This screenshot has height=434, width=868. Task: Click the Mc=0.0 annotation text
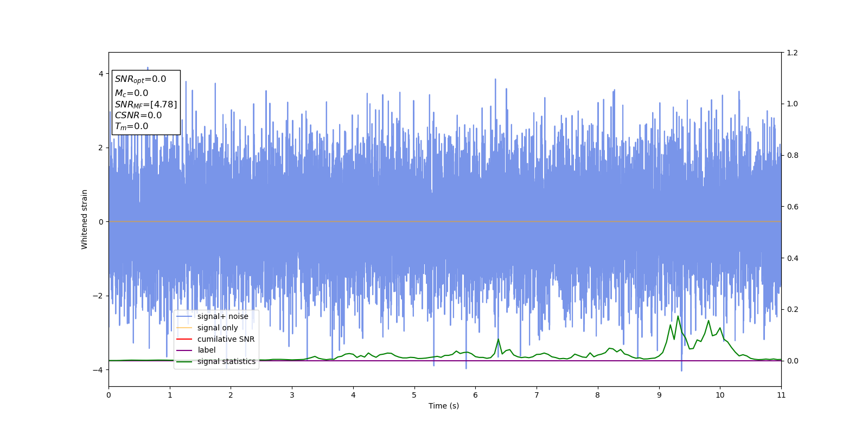pyautogui.click(x=131, y=93)
